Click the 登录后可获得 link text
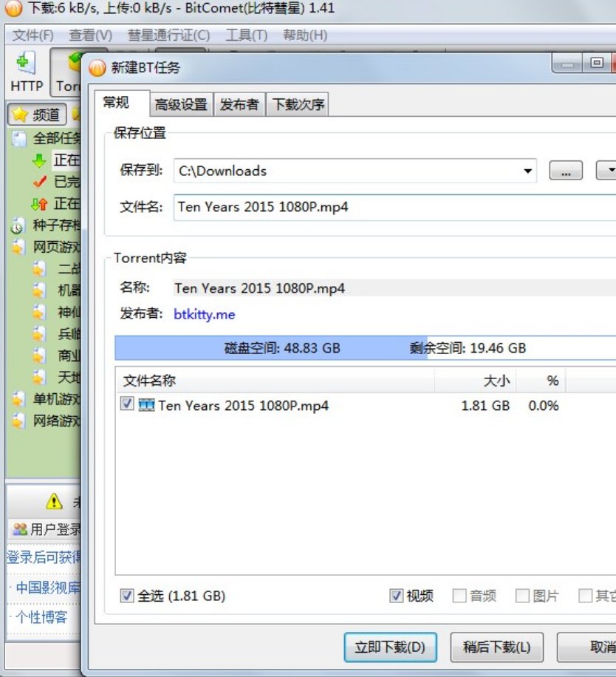 point(44,557)
